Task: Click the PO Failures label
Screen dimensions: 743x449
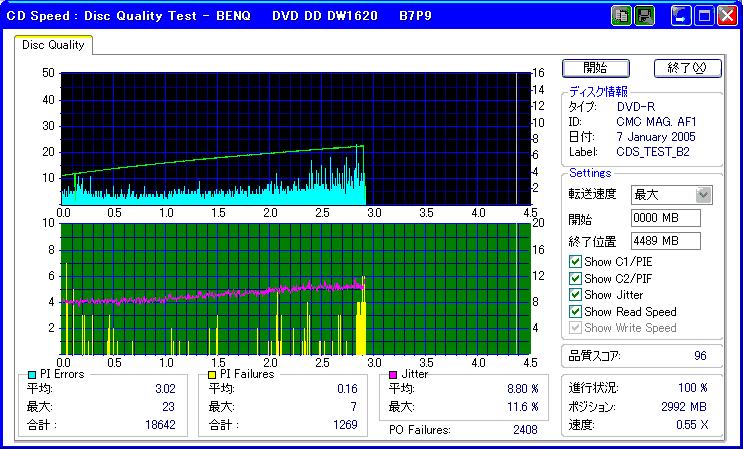Action: pos(419,430)
